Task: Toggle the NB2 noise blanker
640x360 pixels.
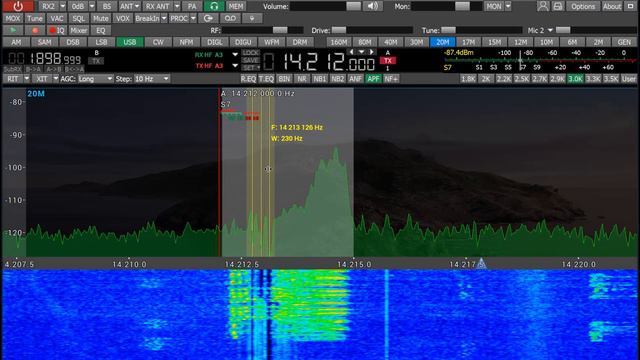Action: (337, 79)
